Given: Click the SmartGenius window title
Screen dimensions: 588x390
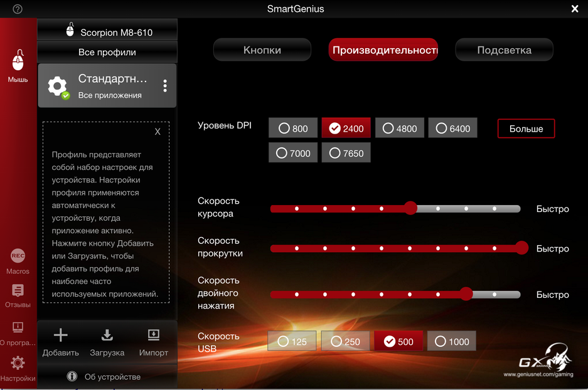Looking at the screenshot, I should point(296,9).
